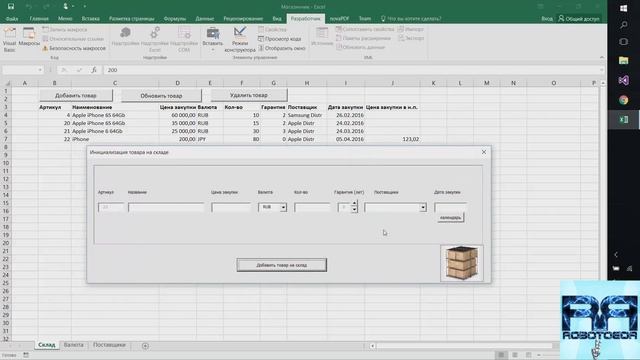The image size is (640, 360).
Task: Open the Visual Basic editor
Action: point(9,40)
